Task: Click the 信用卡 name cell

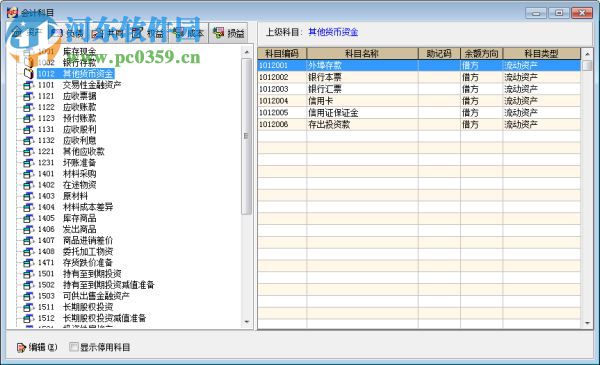Action: coord(362,101)
